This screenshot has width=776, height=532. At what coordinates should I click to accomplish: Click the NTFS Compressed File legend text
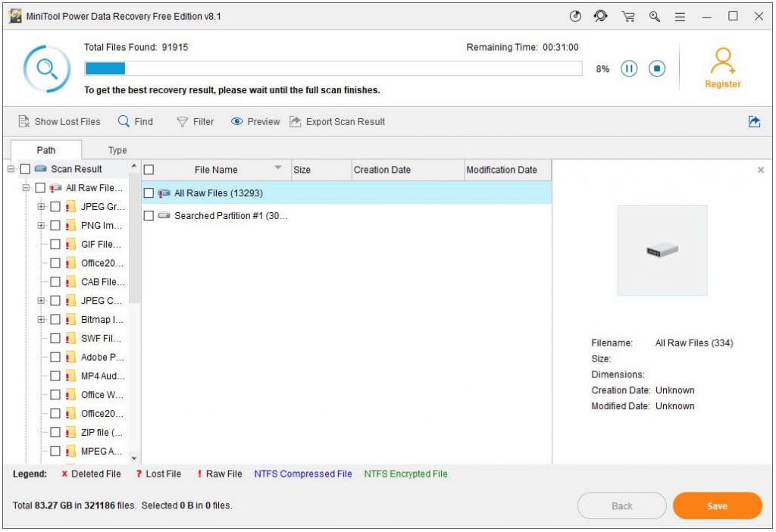[x=303, y=474]
